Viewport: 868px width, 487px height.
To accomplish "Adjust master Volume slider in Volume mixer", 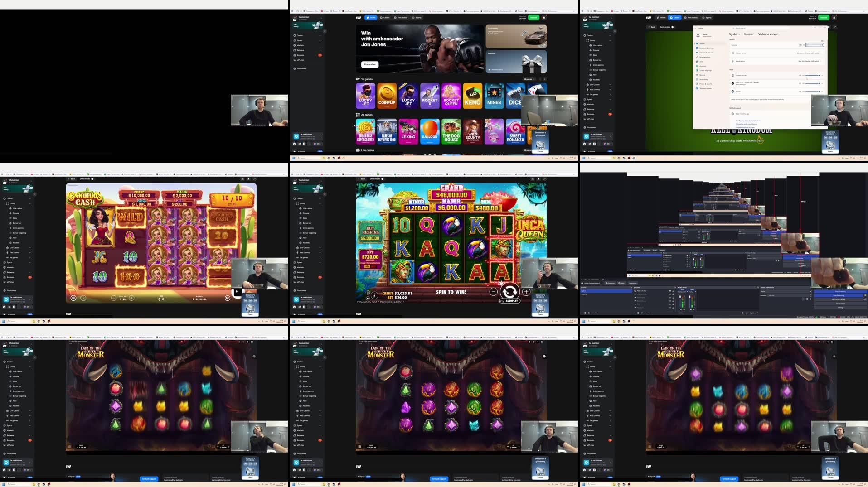I will click(814, 45).
